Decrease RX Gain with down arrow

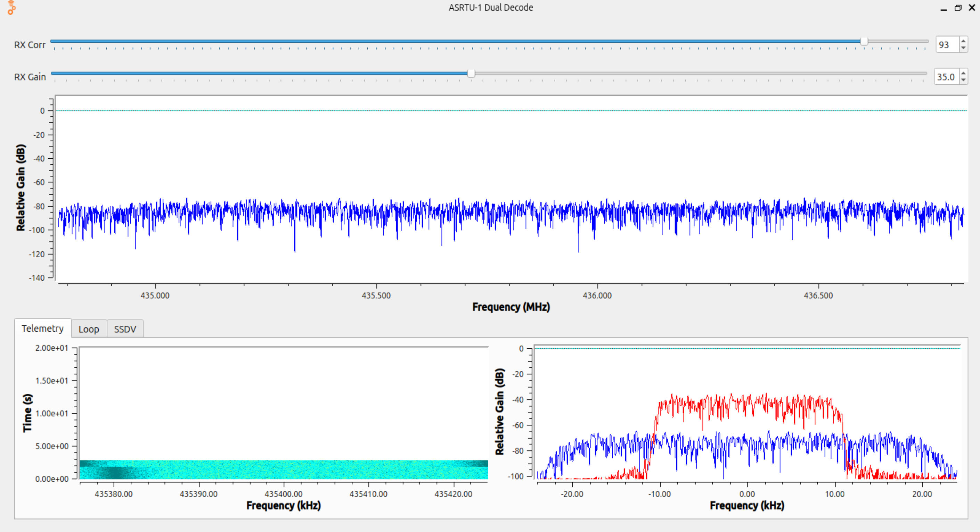pos(963,80)
